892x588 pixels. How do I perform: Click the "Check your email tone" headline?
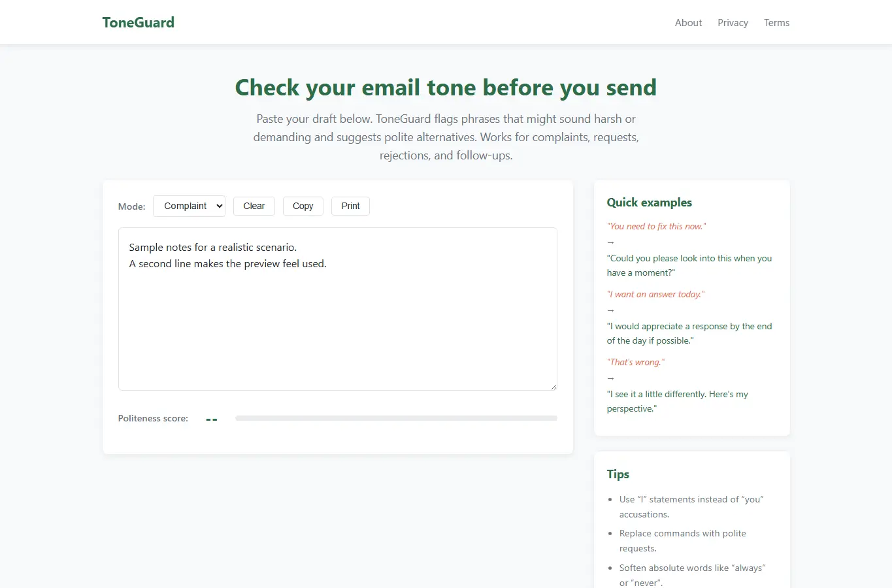click(446, 88)
